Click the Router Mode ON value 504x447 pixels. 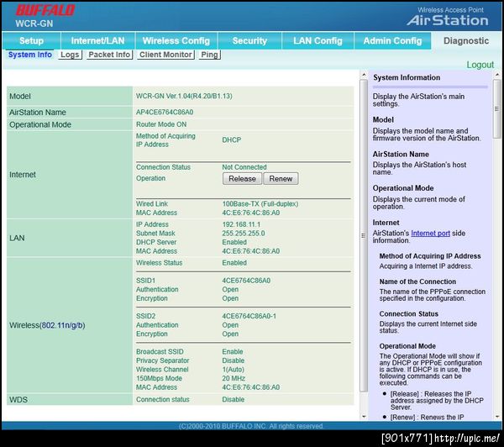point(161,124)
